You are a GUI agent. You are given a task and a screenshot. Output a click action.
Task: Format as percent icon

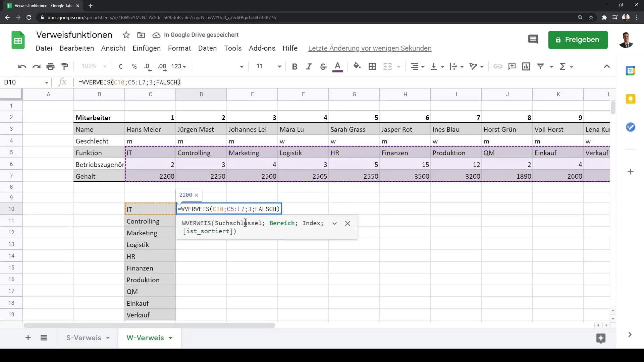tap(135, 66)
